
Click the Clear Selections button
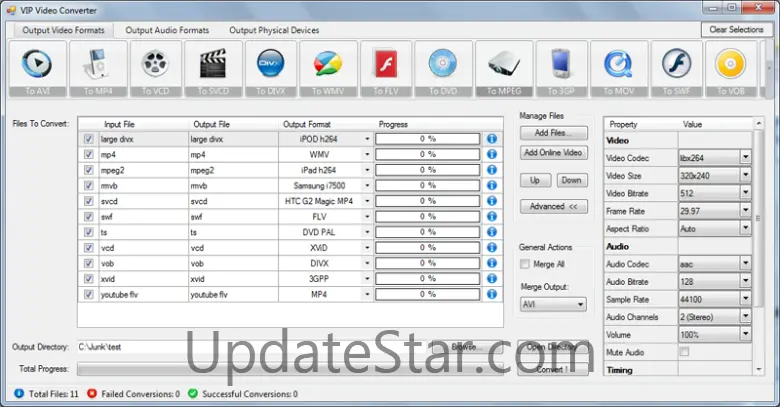[x=736, y=29]
